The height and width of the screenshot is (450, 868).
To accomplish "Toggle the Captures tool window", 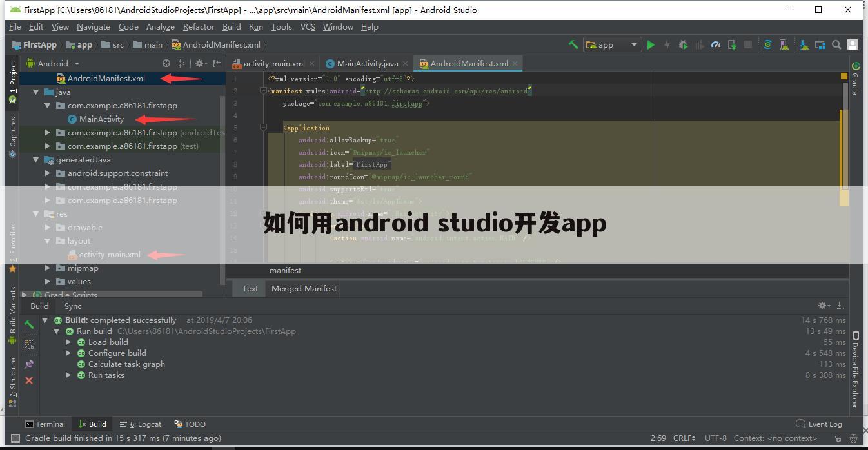I will coord(12,137).
